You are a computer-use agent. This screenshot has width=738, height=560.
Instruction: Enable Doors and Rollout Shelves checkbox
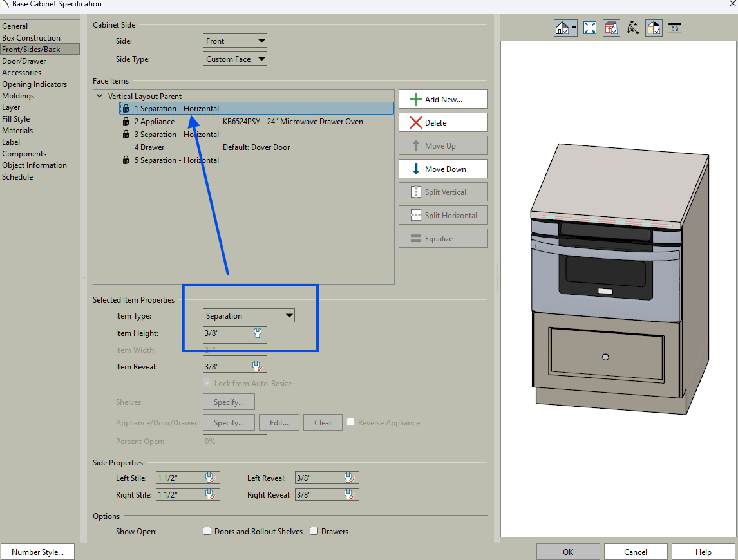(207, 531)
